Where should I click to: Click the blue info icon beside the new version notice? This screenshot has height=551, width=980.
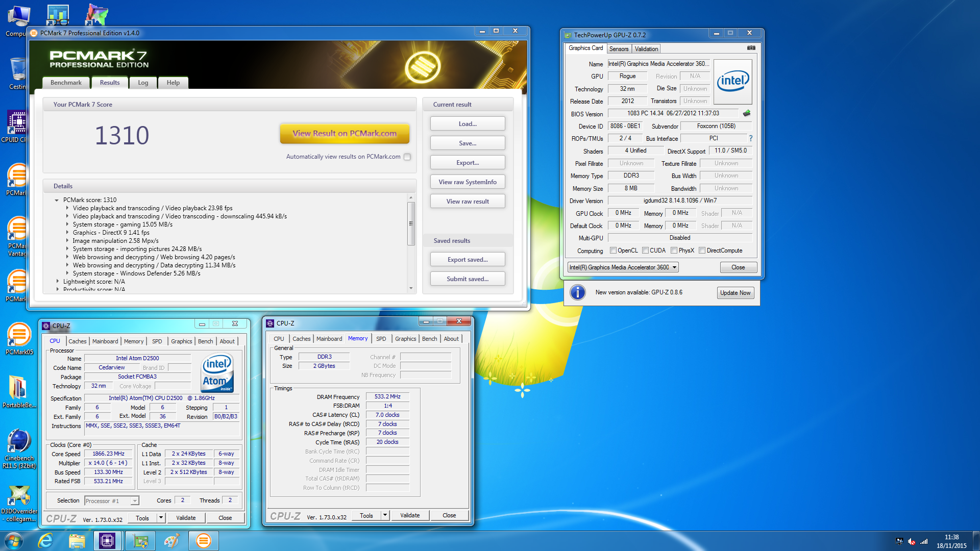point(577,292)
